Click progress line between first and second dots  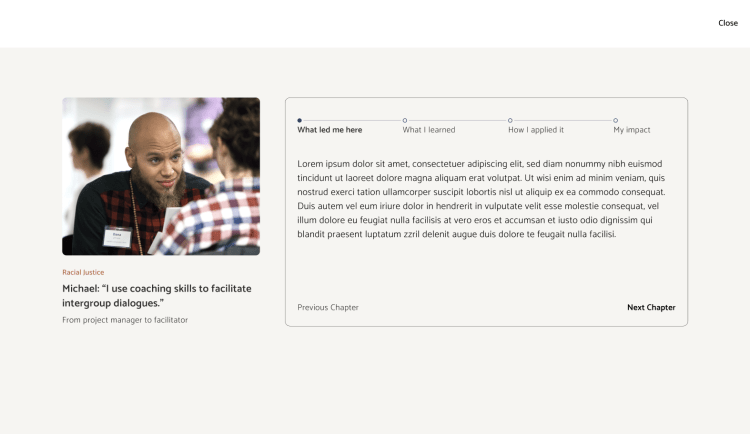pos(352,120)
